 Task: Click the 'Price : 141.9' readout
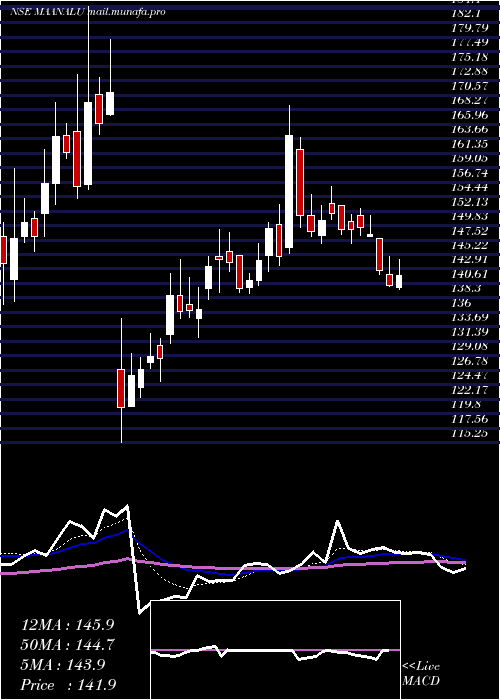[69, 684]
